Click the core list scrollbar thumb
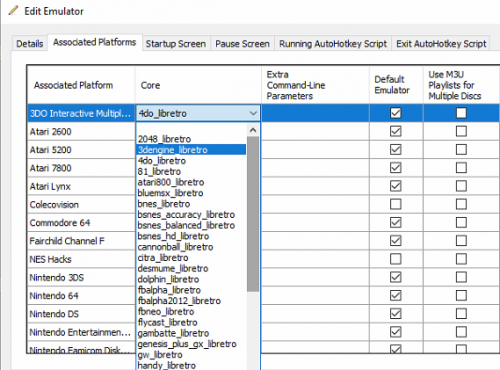The width and height of the screenshot is (500, 370). click(253, 214)
